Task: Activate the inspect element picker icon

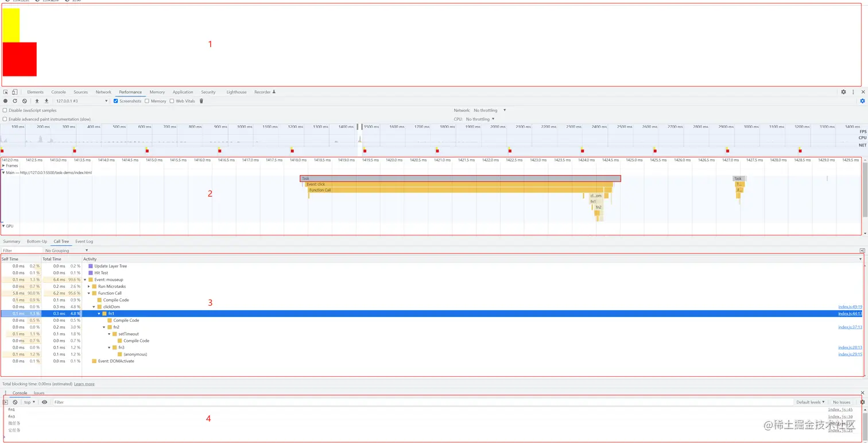Action: tap(6, 92)
